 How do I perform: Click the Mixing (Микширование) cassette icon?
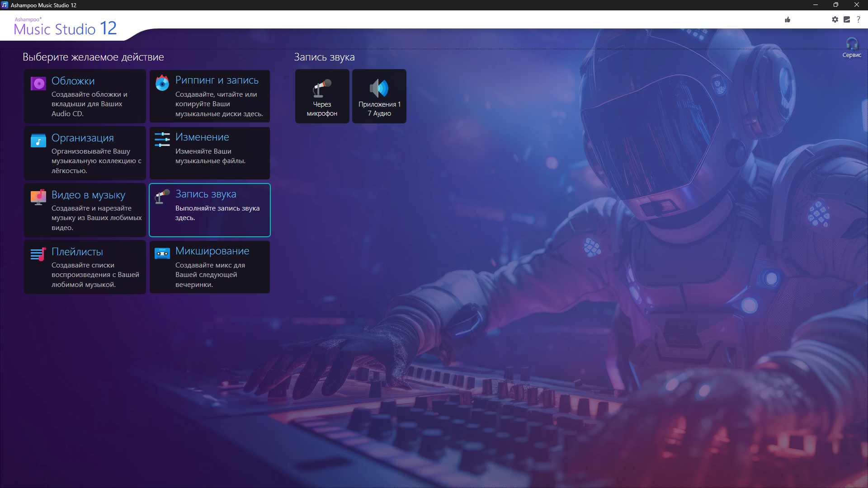pyautogui.click(x=162, y=253)
